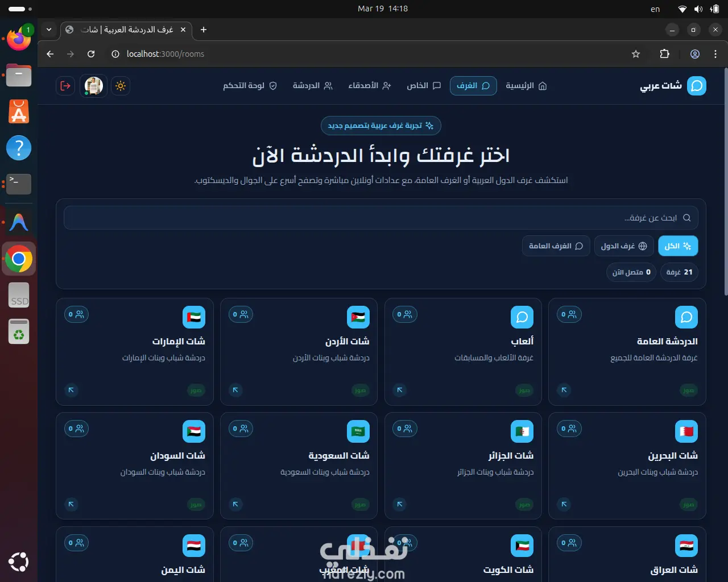Open شات السودان via its arrow icon
Viewport: 728px width, 582px height.
[71, 504]
